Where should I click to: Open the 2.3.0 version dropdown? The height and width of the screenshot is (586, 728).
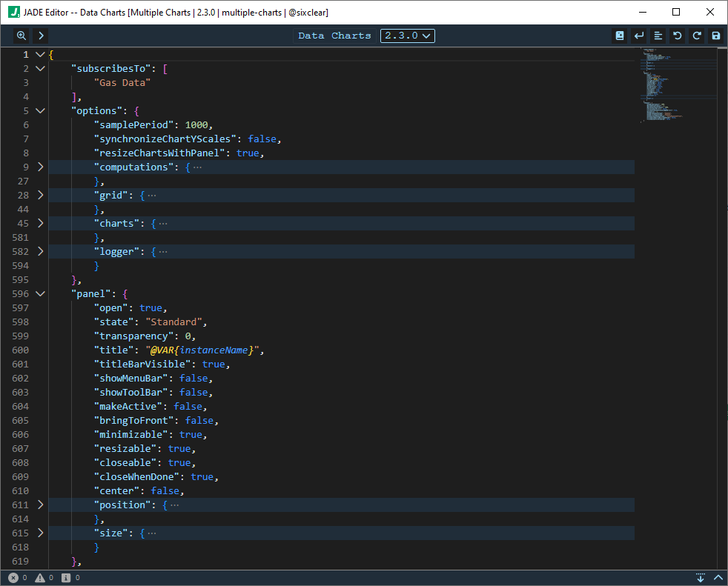pos(407,35)
